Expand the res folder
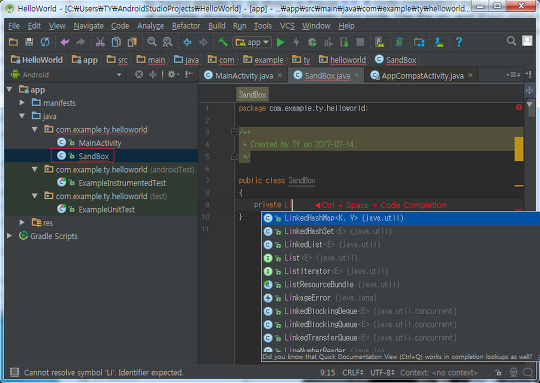The image size is (540, 383). click(x=22, y=222)
